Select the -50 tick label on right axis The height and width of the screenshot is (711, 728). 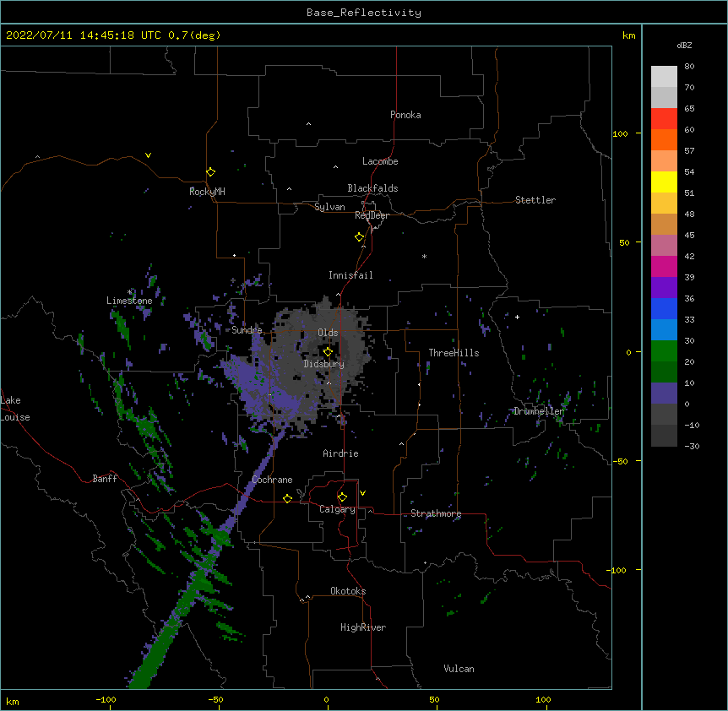[620, 461]
